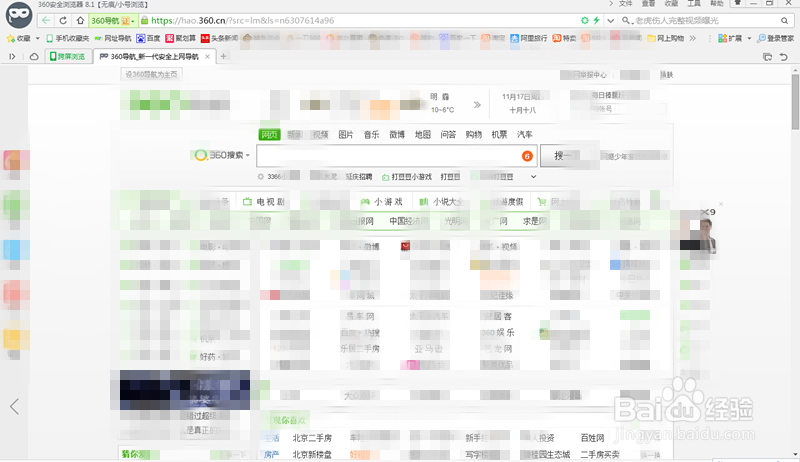Click the incognito mask avatar icon

point(19,15)
